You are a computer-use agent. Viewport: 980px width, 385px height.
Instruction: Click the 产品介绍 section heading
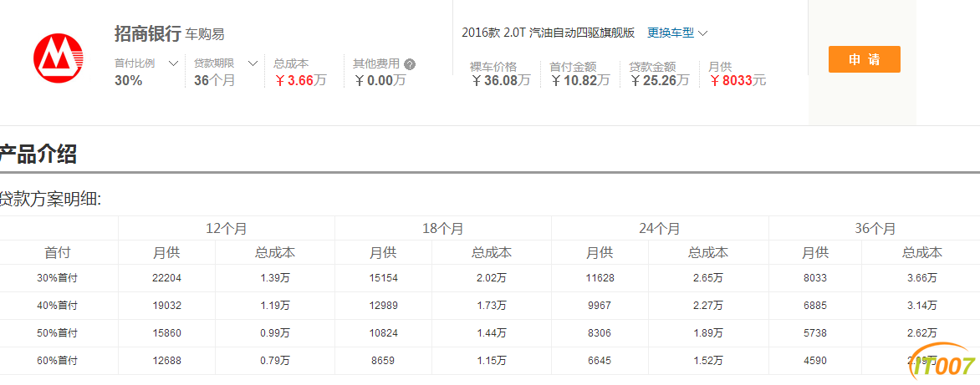coord(38,154)
